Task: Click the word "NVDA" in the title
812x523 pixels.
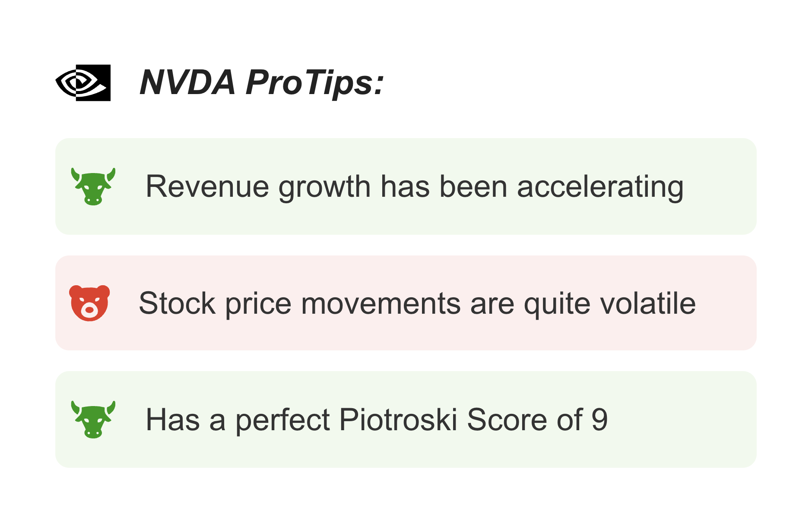Action: [187, 82]
